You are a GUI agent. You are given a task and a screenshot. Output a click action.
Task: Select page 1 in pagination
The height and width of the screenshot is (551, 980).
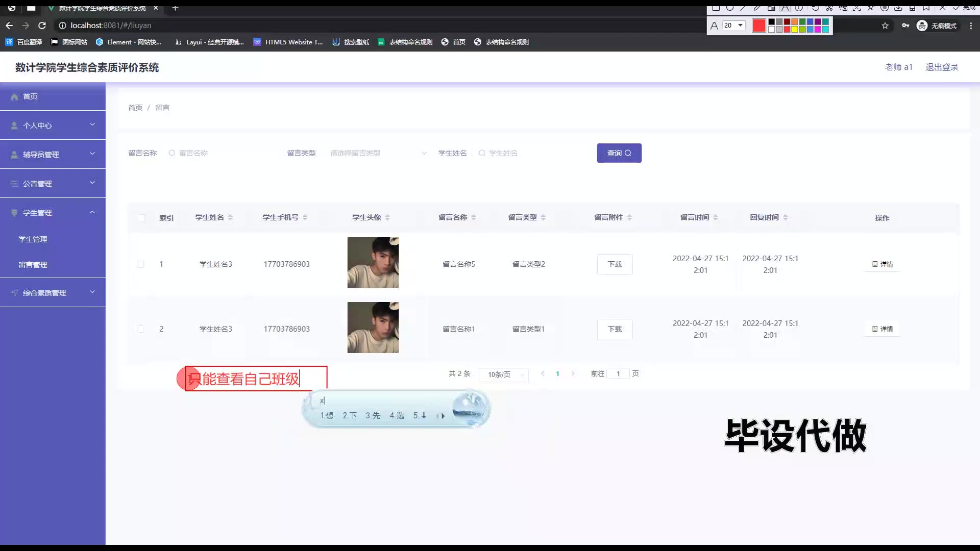[x=557, y=373]
